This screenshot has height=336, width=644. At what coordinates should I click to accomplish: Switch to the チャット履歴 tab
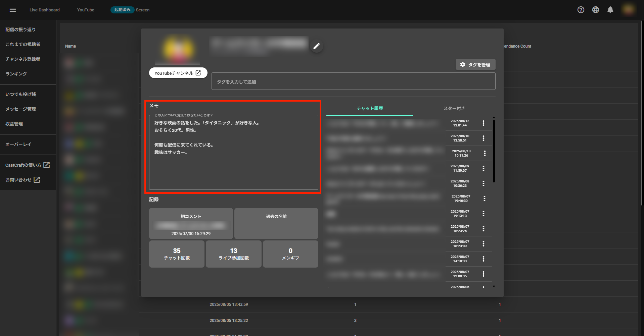[x=370, y=108]
